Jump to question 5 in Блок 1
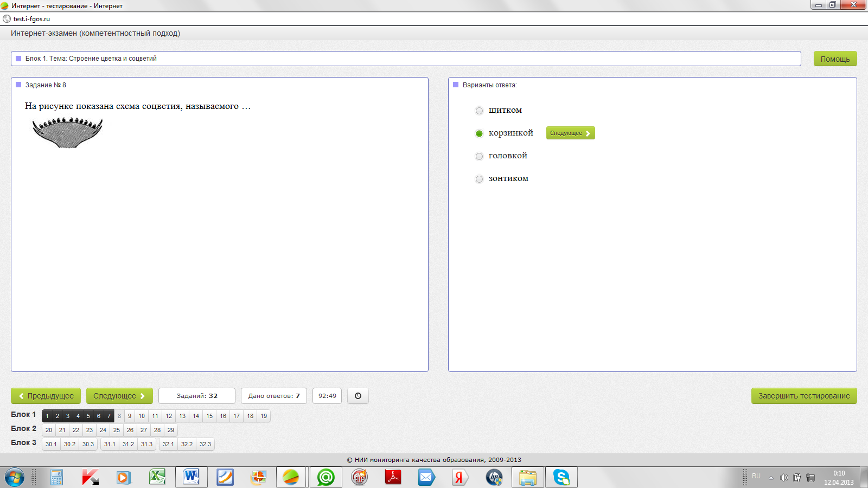The width and height of the screenshot is (868, 488). pyautogui.click(x=88, y=416)
